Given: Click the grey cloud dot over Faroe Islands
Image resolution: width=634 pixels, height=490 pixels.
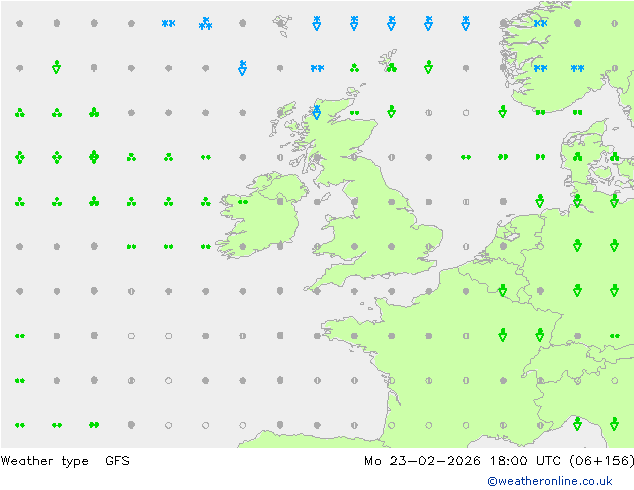Looking at the screenshot, I should coord(280,23).
